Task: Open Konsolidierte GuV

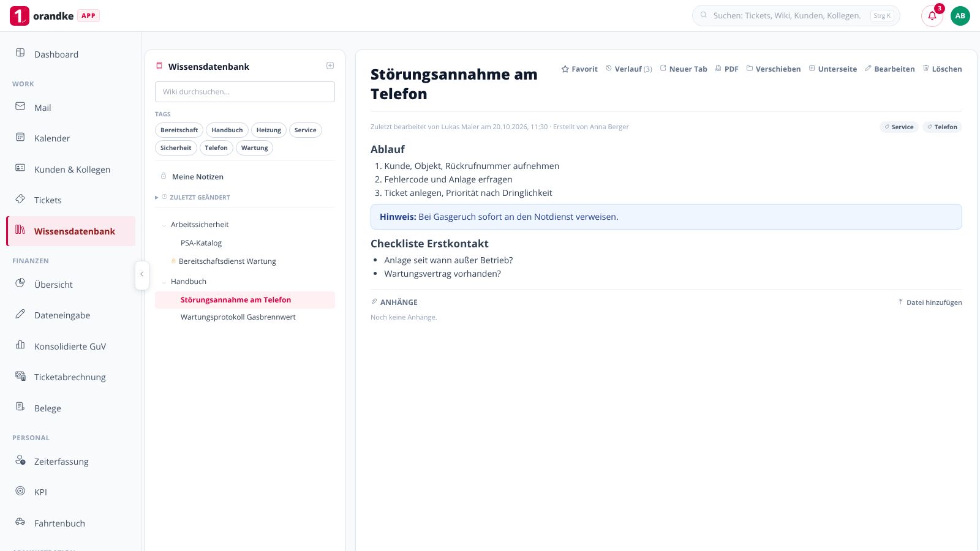Action: coord(70,347)
